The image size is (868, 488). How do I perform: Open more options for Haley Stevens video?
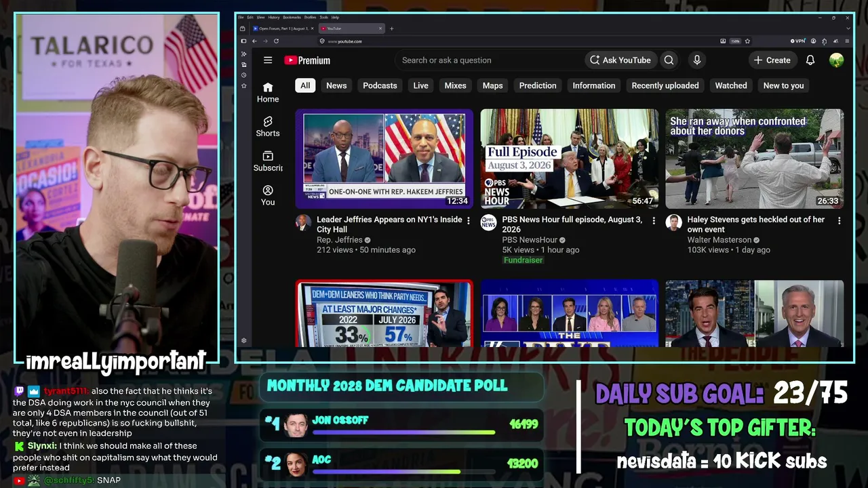click(839, 221)
